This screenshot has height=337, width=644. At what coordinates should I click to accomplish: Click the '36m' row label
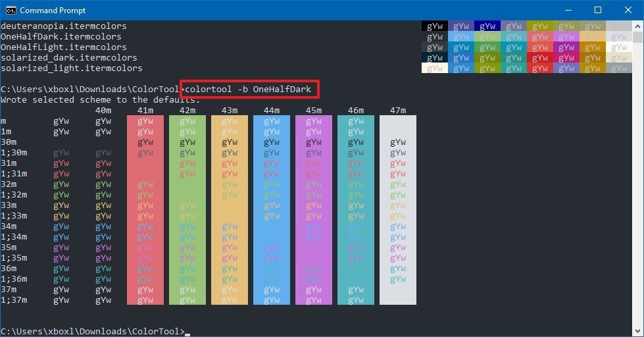9,269
